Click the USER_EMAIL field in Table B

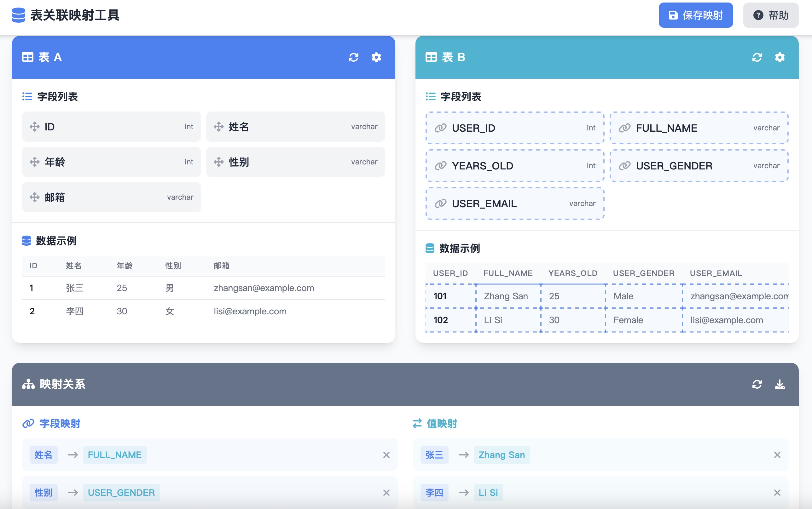(515, 203)
